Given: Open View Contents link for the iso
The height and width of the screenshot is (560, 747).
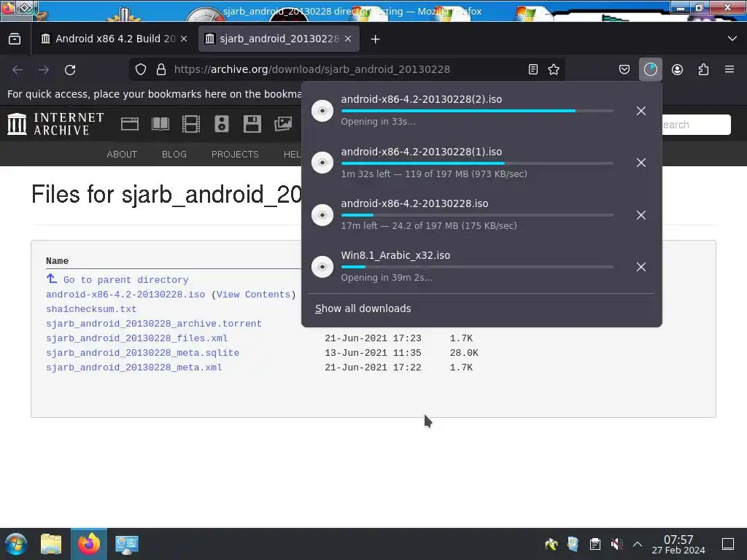Looking at the screenshot, I should point(253,295).
